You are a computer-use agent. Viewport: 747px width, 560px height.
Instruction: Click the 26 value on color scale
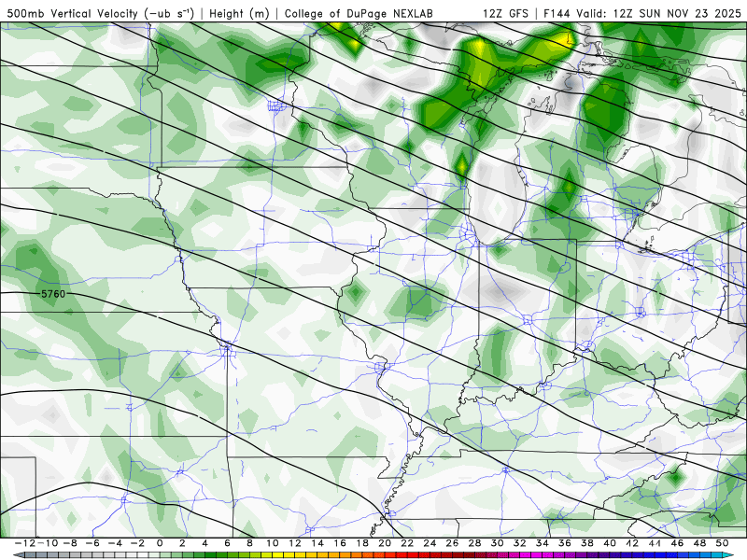pos(452,543)
